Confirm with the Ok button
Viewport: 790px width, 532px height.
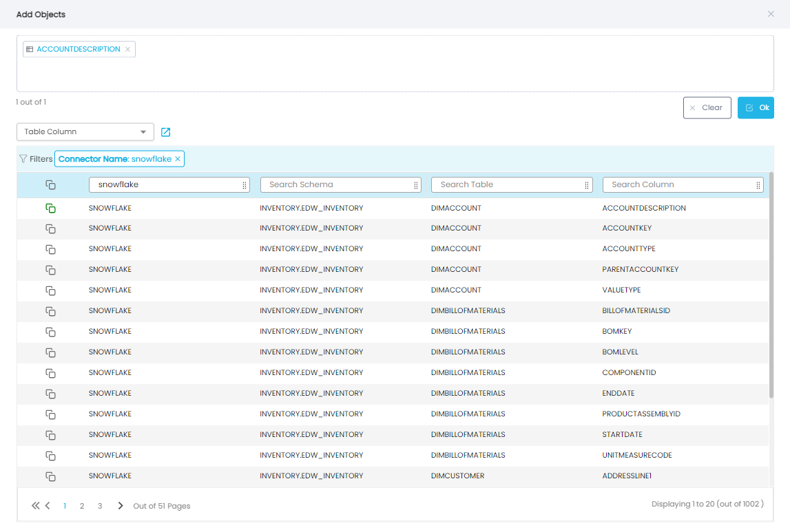(x=756, y=108)
